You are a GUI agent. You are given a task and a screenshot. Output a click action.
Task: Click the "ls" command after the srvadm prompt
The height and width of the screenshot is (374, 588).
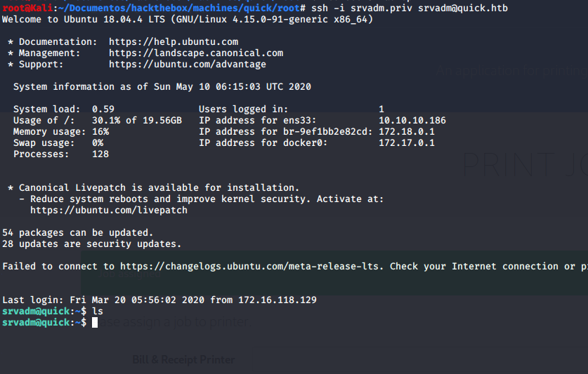click(98, 311)
